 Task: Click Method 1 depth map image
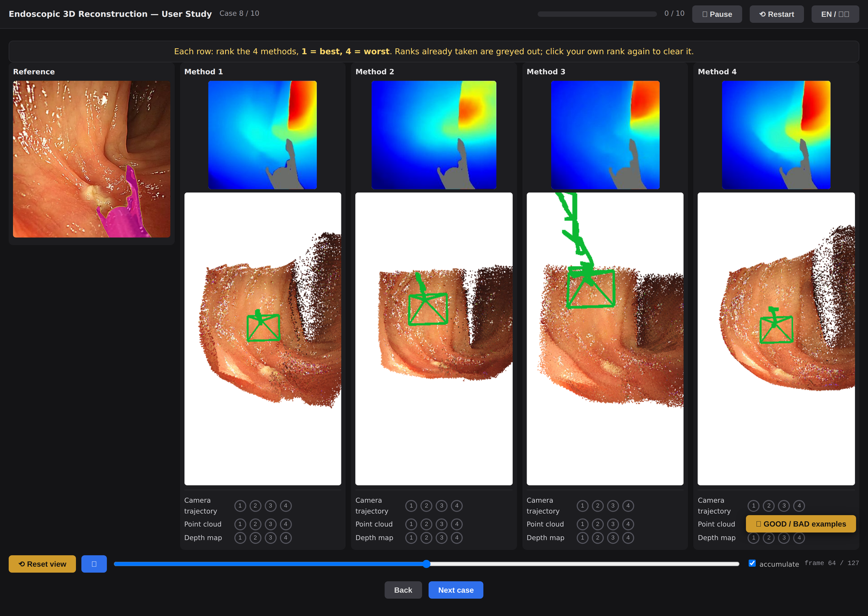pyautogui.click(x=262, y=135)
